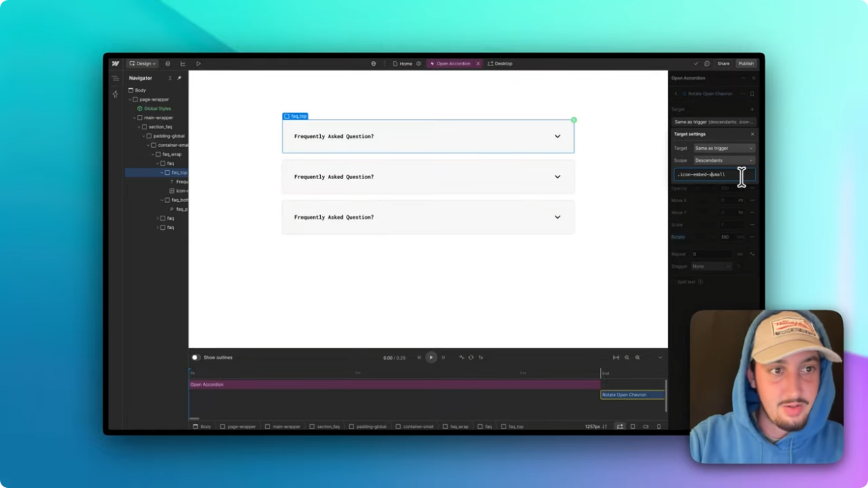The height and width of the screenshot is (488, 868).
Task: Play the interaction timeline
Action: pos(431,357)
